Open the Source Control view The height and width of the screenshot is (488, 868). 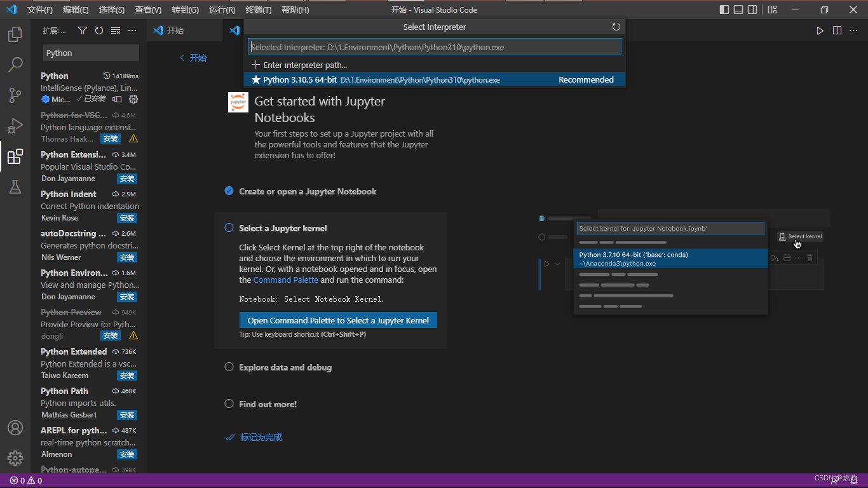pyautogui.click(x=15, y=95)
